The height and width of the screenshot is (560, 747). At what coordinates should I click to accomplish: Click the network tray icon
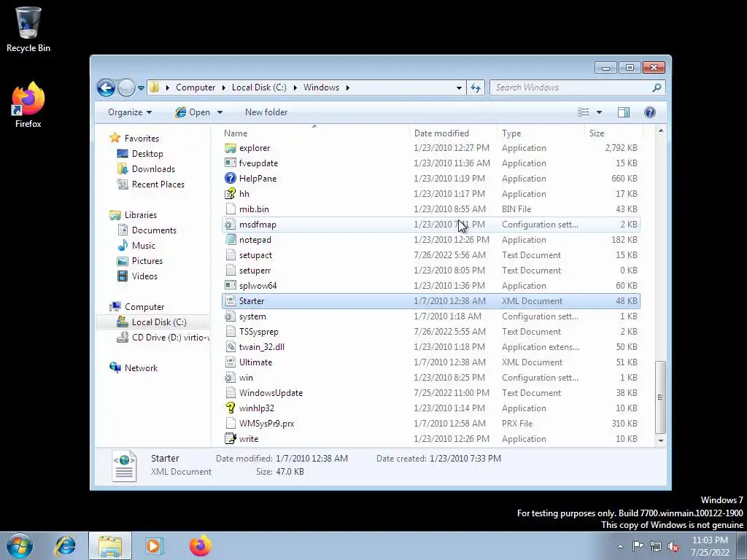(656, 546)
